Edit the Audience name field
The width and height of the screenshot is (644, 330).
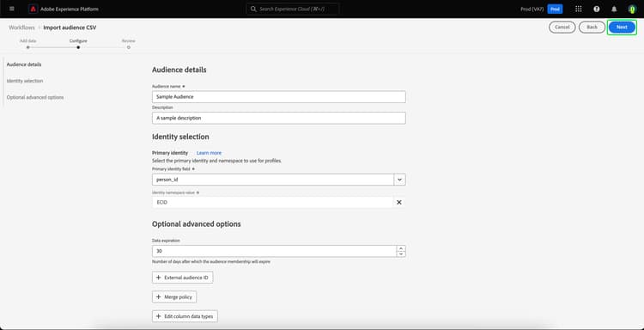point(278,97)
